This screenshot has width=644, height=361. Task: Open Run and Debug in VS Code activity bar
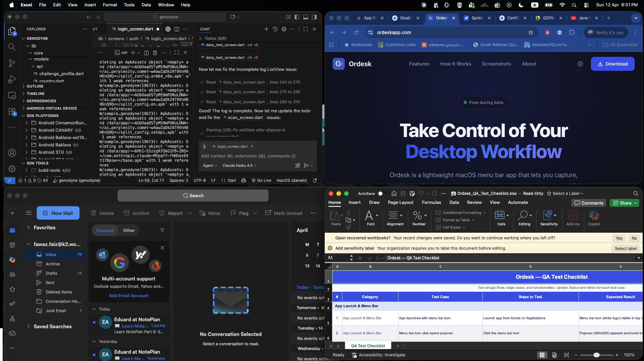12,79
